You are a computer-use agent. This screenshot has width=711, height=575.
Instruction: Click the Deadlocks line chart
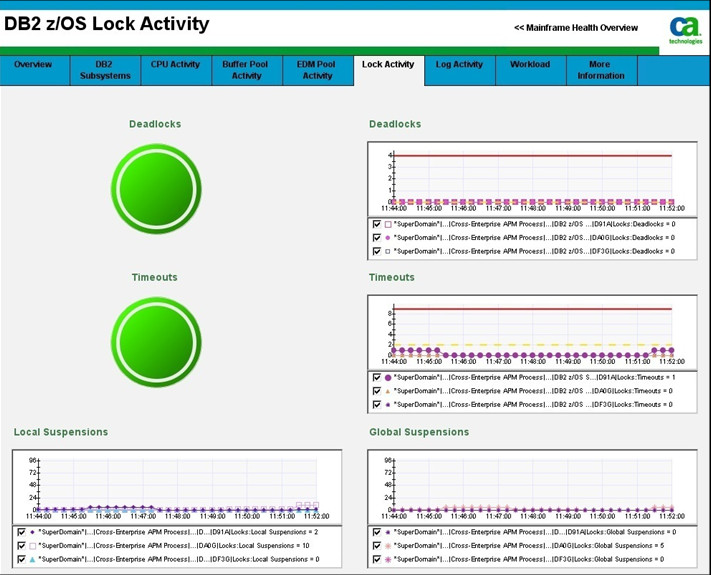(x=532, y=180)
